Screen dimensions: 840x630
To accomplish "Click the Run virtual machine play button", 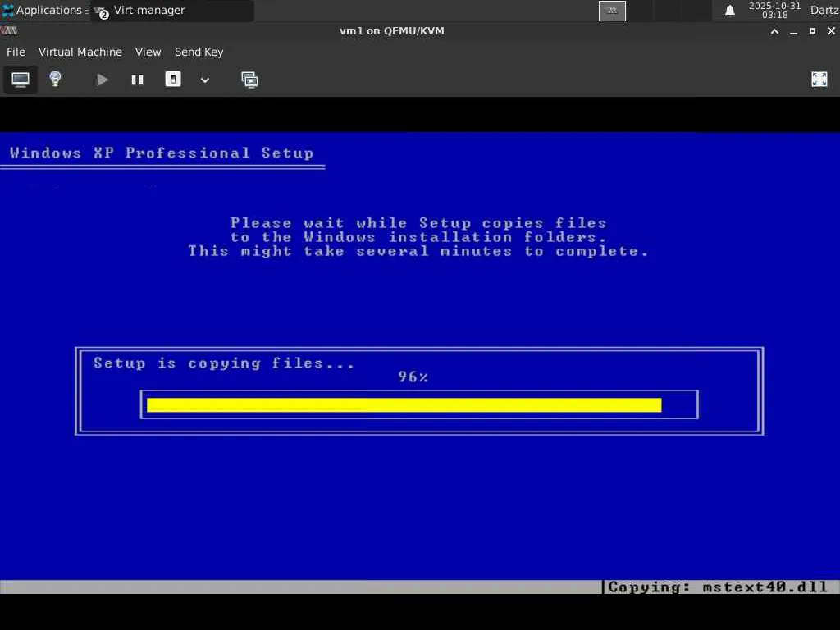I will pos(102,80).
